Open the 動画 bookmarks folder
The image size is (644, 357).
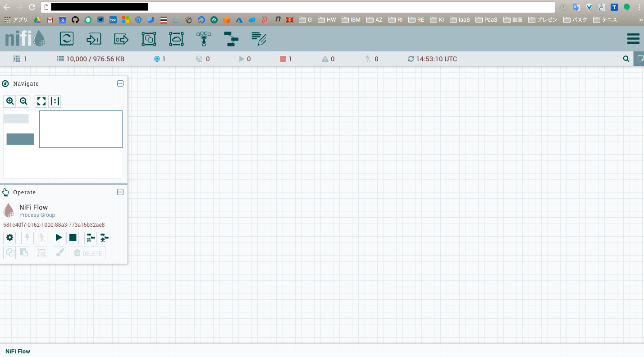513,20
